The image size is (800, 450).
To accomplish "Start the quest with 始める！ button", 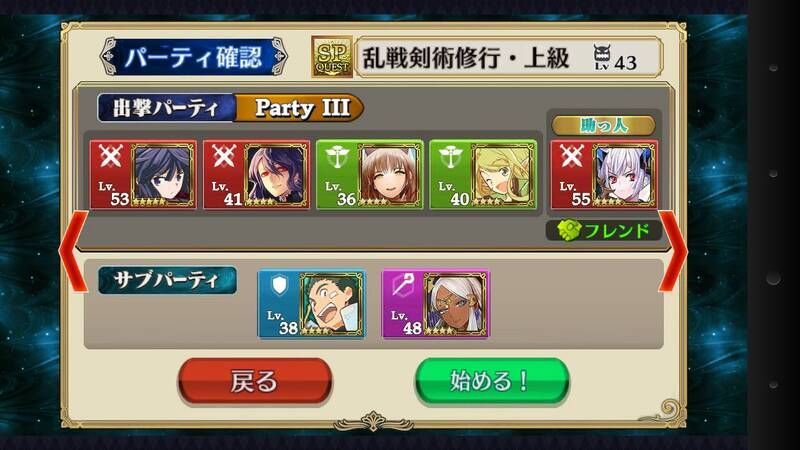I will tap(492, 381).
